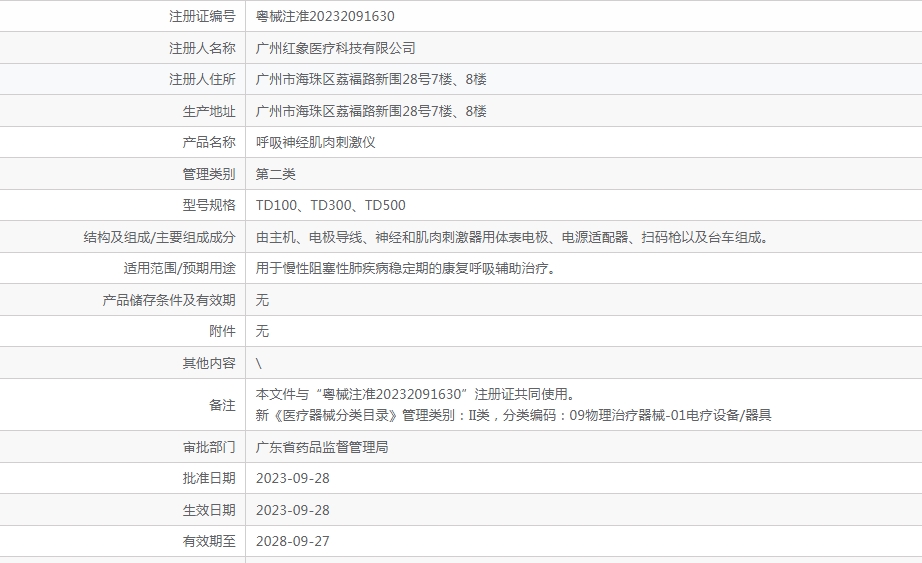
Task: Select product name 呼吸神经肌肉刺激仪
Action: point(316,142)
